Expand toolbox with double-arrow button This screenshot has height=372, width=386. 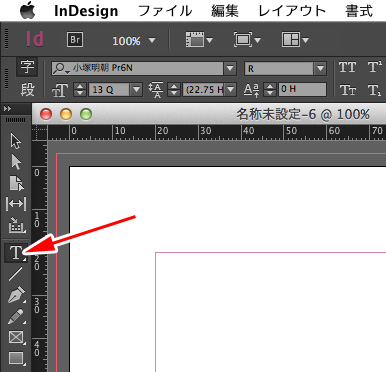pos(7,109)
